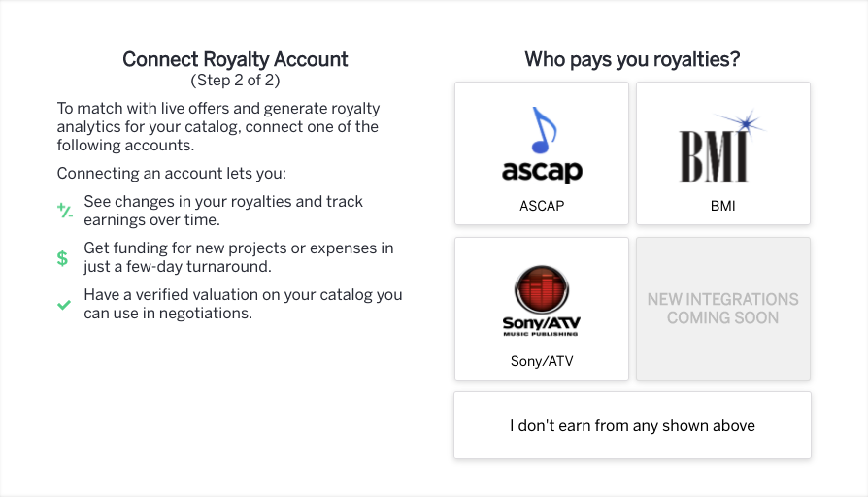Click the ASCAP text label under the logo

(x=542, y=206)
